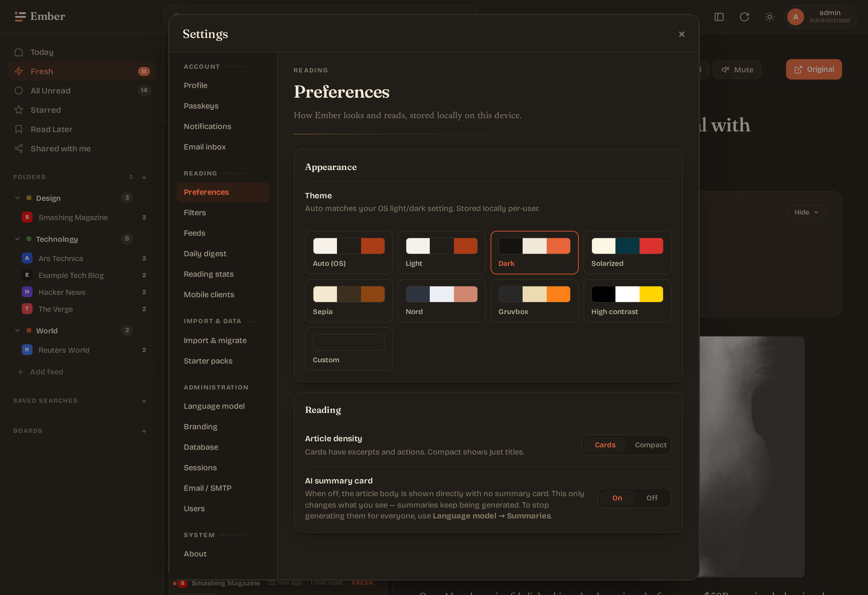Viewport: 868px width, 595px height.
Task: Click the admin avatar icon
Action: [x=796, y=17]
